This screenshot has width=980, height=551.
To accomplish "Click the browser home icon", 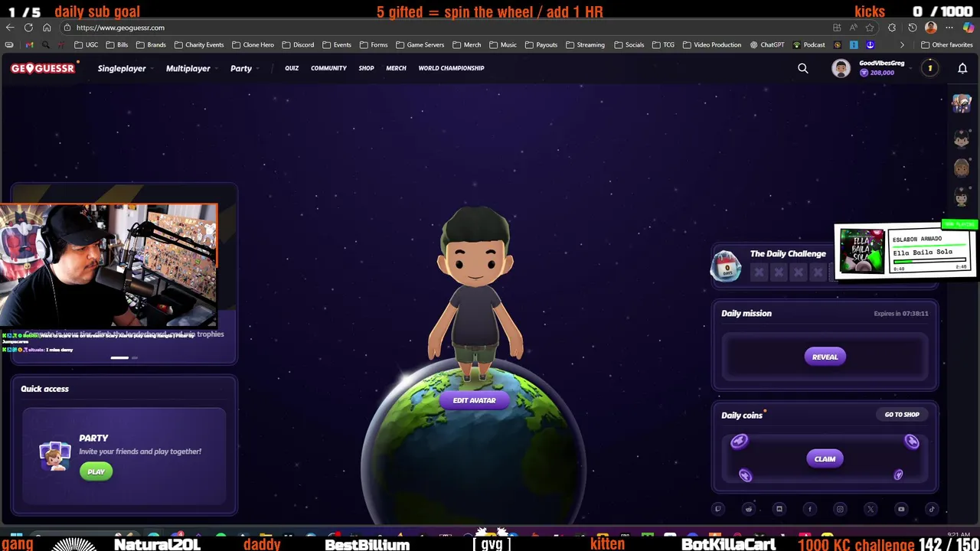I will pyautogui.click(x=47, y=28).
